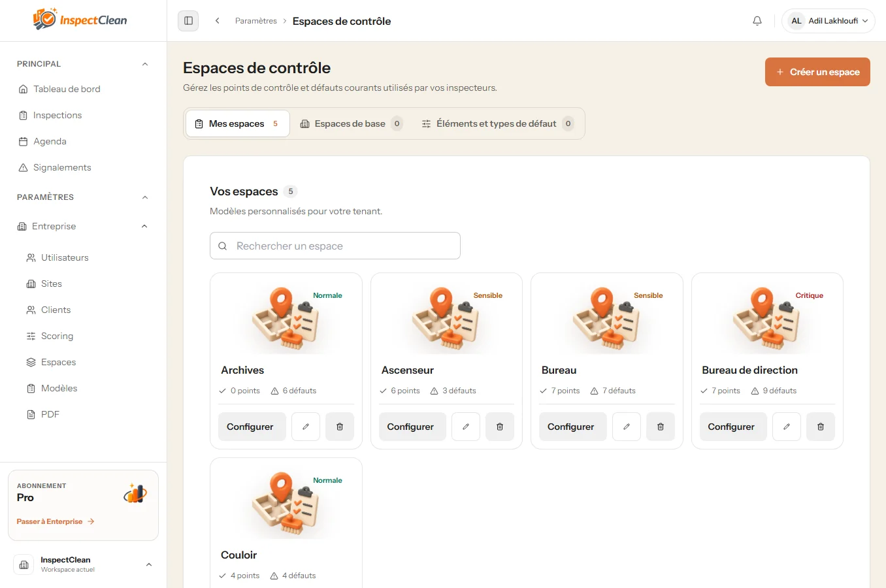Click the PDF document icon
Viewport: 886px width, 588px height.
click(31, 414)
